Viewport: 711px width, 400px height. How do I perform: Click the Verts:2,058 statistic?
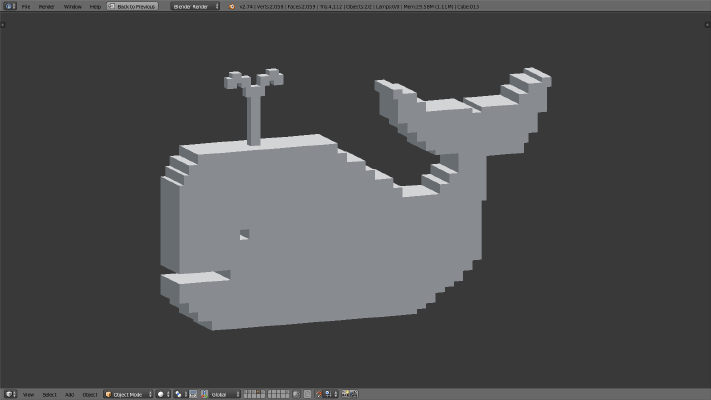coord(270,7)
